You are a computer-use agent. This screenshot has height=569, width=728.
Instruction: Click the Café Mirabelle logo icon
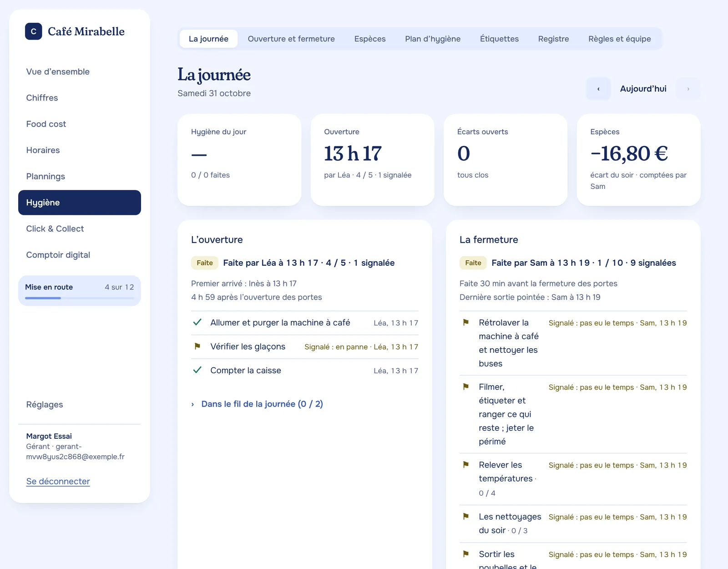click(x=33, y=31)
